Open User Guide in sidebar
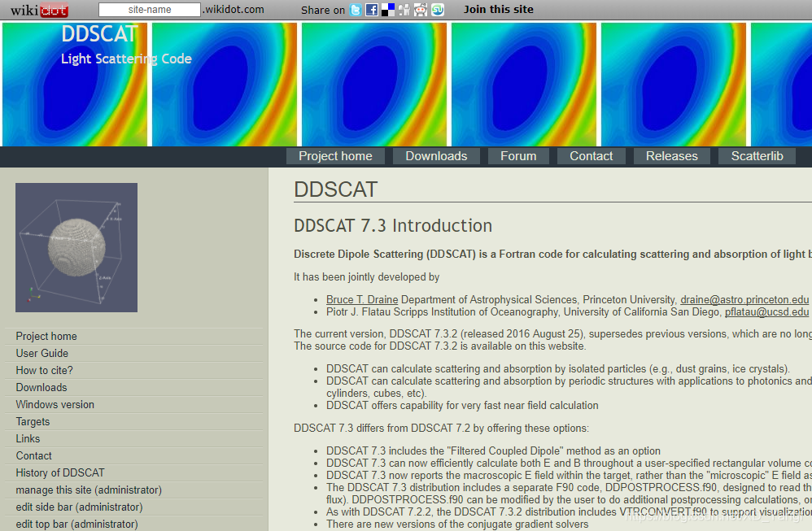The width and height of the screenshot is (812, 531). pyautogui.click(x=42, y=354)
